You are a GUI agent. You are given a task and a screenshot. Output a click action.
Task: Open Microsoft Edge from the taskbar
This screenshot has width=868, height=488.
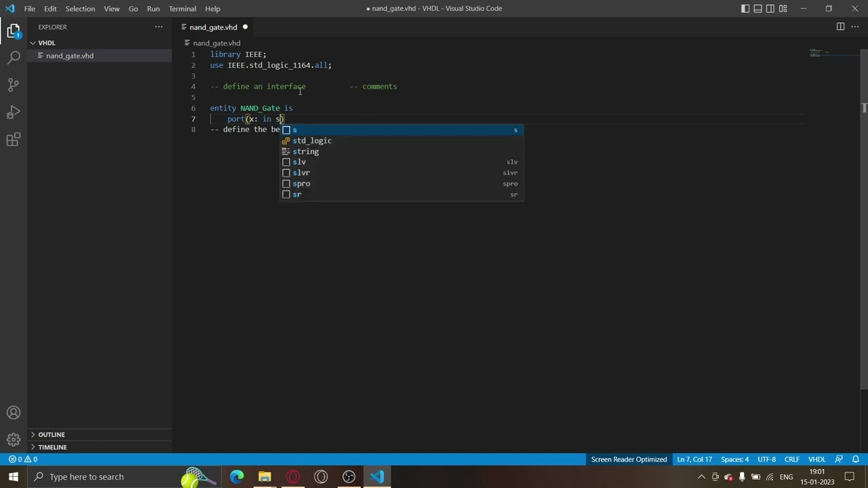pyautogui.click(x=237, y=476)
